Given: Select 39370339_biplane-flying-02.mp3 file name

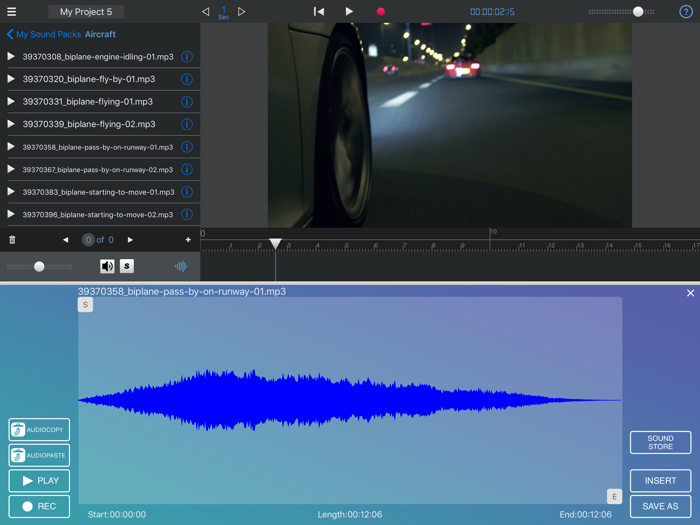Looking at the screenshot, I should click(x=89, y=124).
